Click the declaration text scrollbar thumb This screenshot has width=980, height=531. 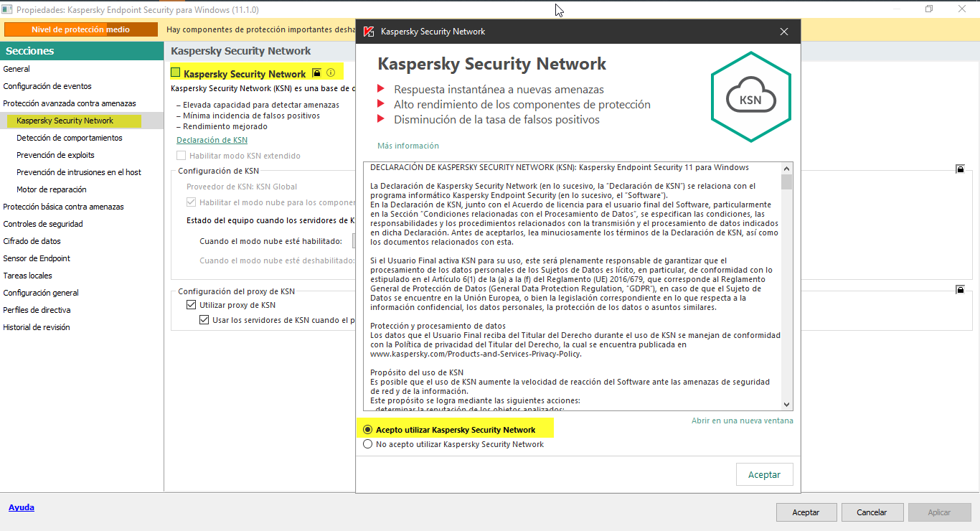tap(787, 182)
